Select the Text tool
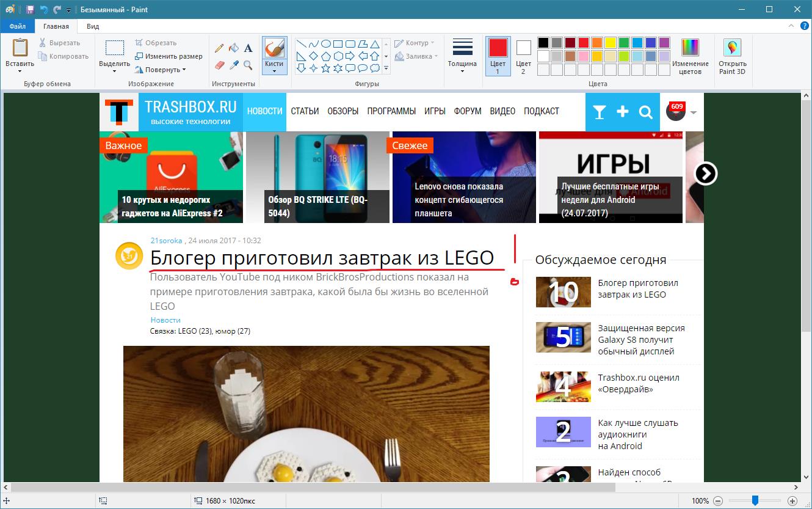Screen dimensions: 812x509 click(x=248, y=48)
